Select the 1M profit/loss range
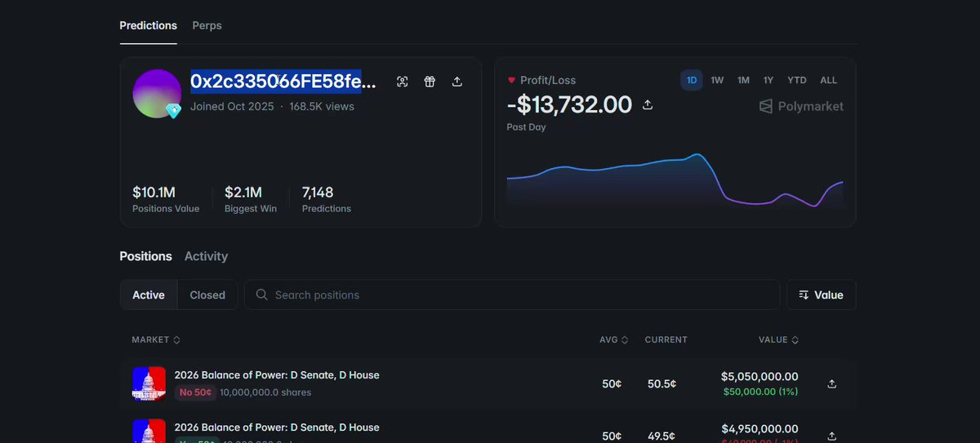Image resolution: width=980 pixels, height=443 pixels. [x=743, y=80]
